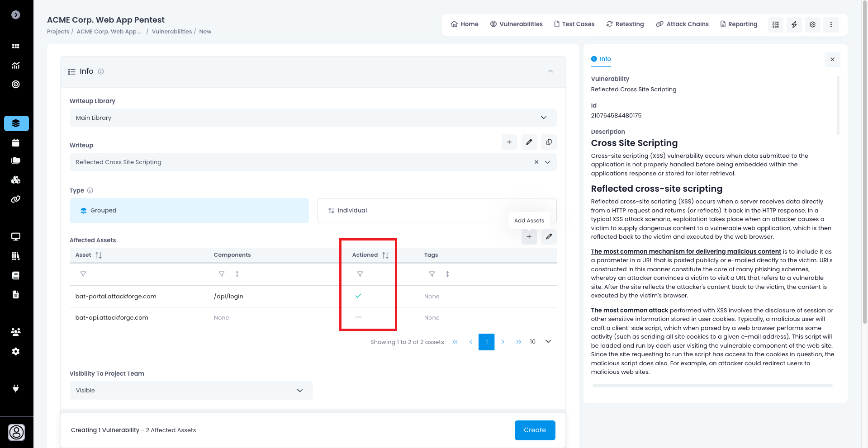
Task: Open the grid apps icon in top toolbar
Action: [x=775, y=24]
